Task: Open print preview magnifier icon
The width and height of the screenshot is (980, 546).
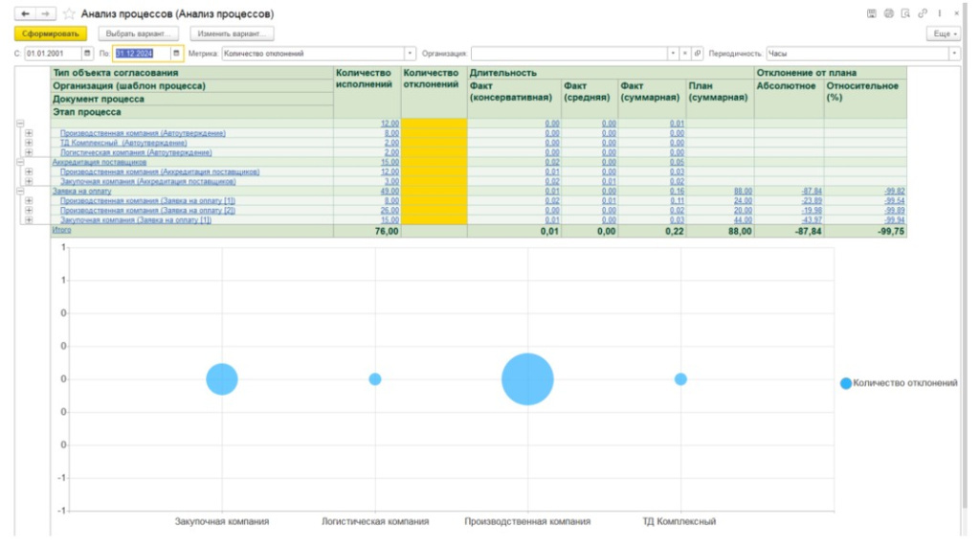Action: point(905,13)
